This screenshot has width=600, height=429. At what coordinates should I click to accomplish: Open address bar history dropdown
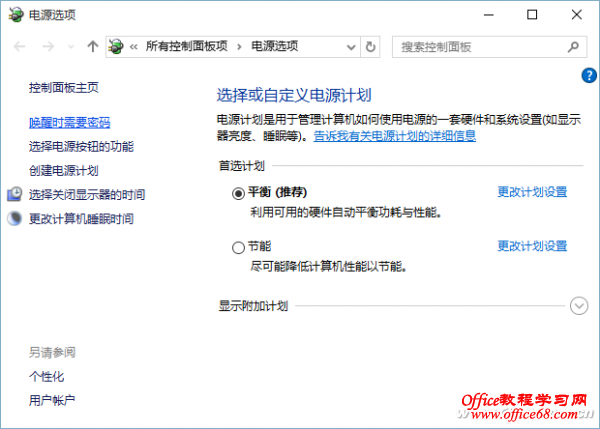pyautogui.click(x=351, y=47)
